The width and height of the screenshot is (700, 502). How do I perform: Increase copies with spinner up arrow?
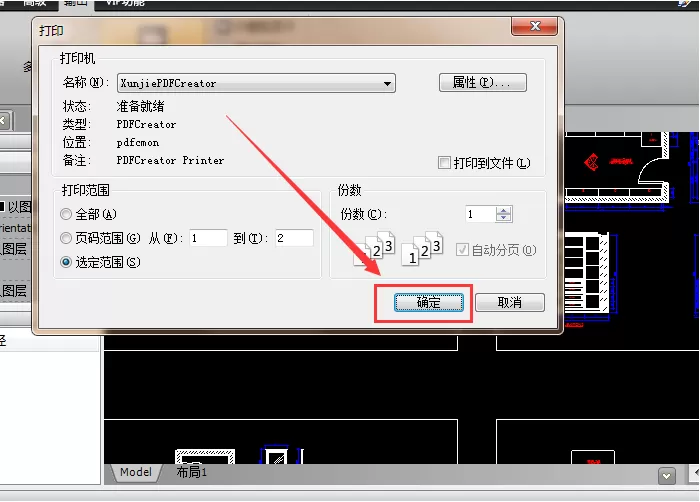click(x=504, y=210)
